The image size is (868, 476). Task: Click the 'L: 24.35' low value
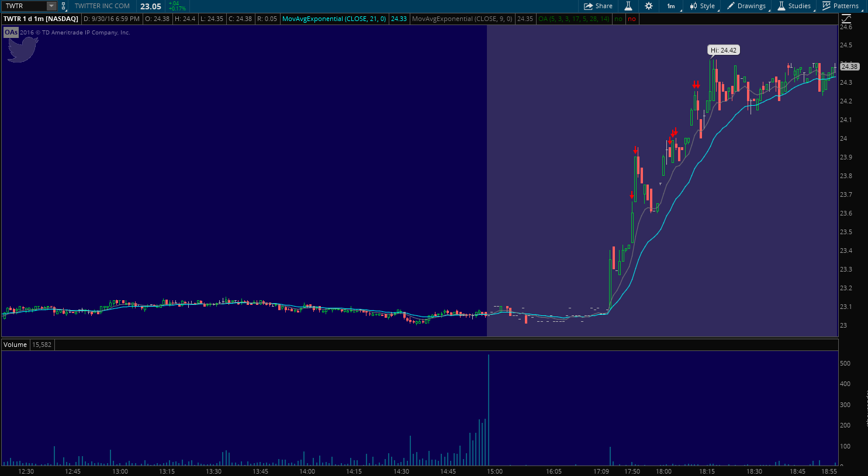click(x=212, y=19)
